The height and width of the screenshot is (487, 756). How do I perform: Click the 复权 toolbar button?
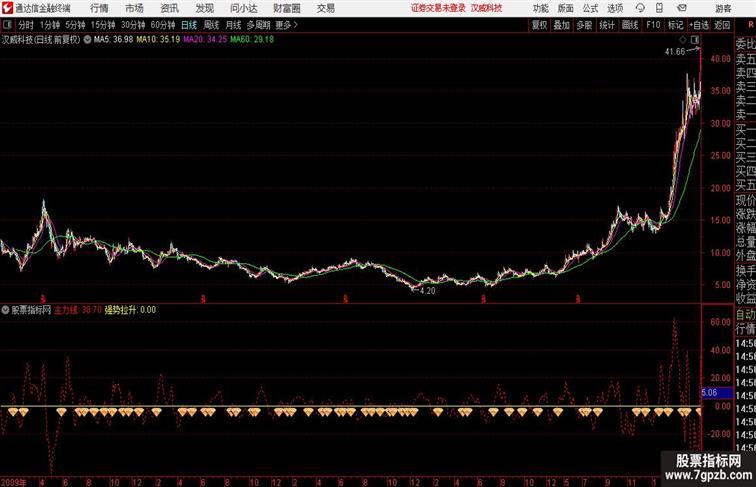pyautogui.click(x=540, y=25)
